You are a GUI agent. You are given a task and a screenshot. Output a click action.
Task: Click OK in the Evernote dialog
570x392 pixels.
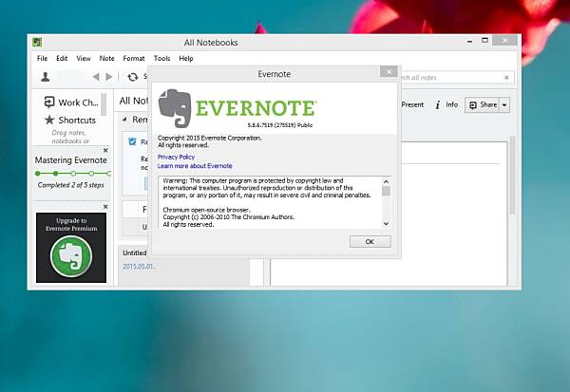pyautogui.click(x=370, y=242)
